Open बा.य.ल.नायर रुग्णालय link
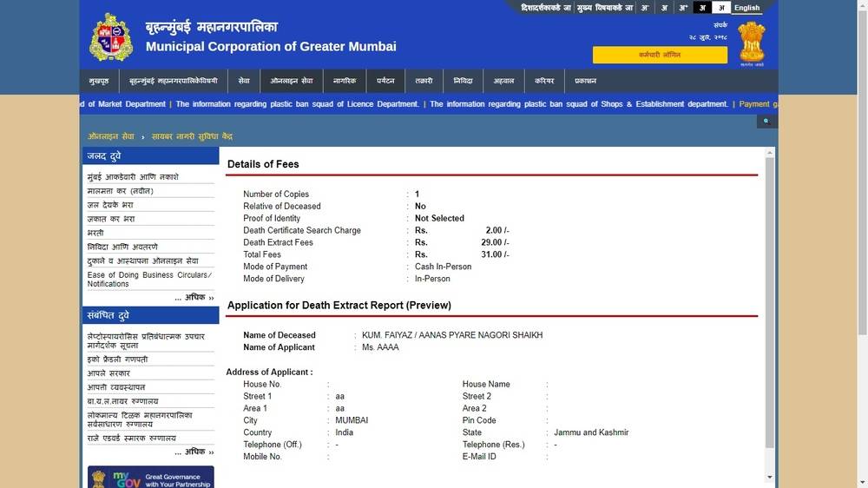The image size is (868, 488). click(x=122, y=401)
